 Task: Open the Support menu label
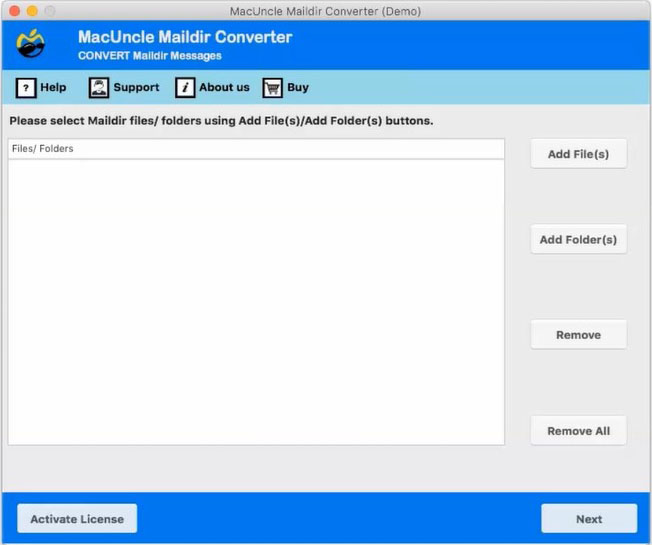pyautogui.click(x=136, y=88)
